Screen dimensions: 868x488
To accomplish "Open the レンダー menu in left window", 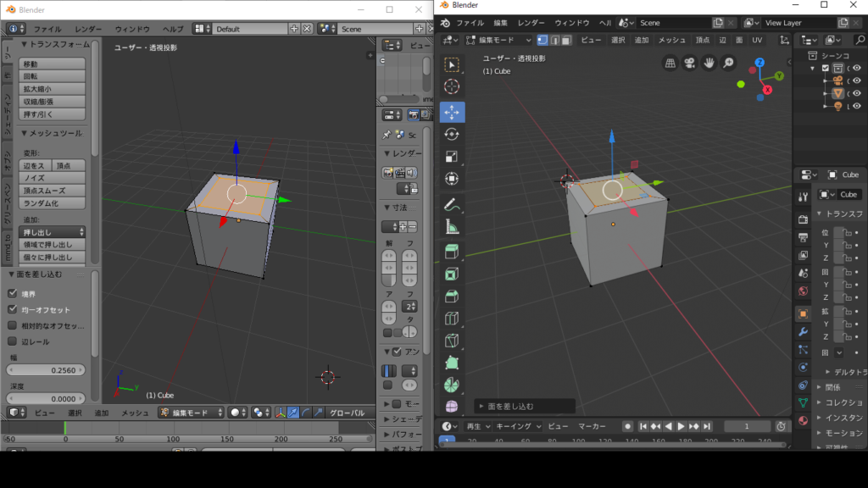I will click(87, 29).
